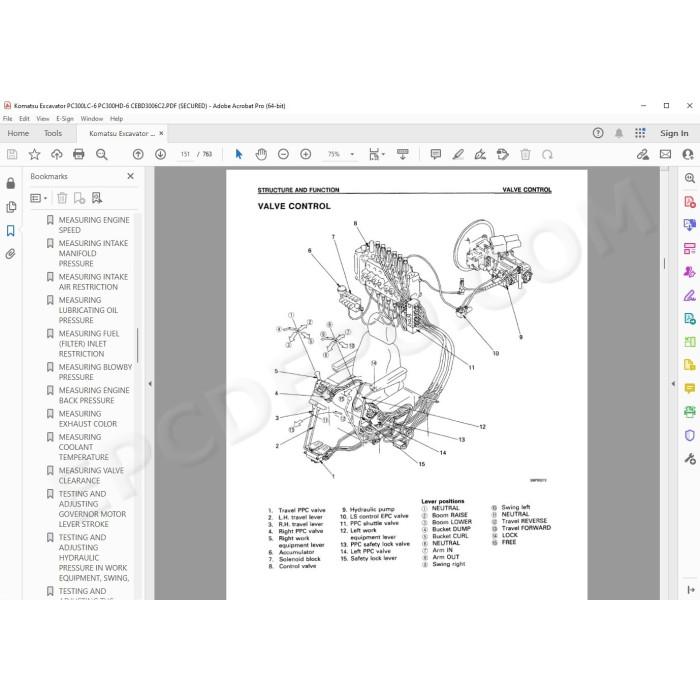This screenshot has height=700, width=700.
Task: Close the Komatsu Excavator document tab
Action: (x=161, y=133)
